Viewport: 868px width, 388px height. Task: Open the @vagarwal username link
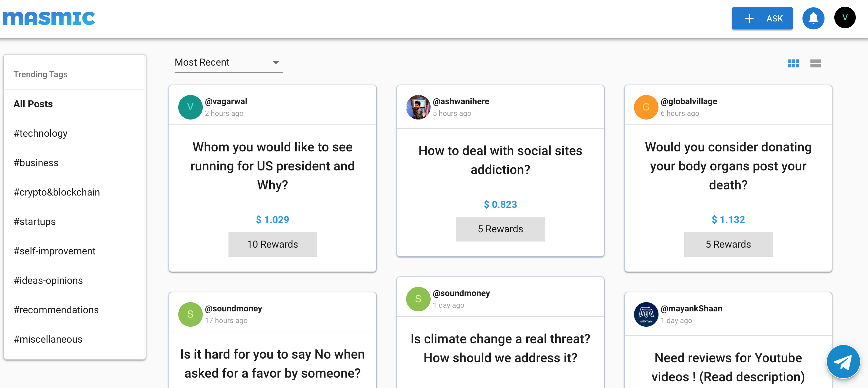[x=226, y=101]
